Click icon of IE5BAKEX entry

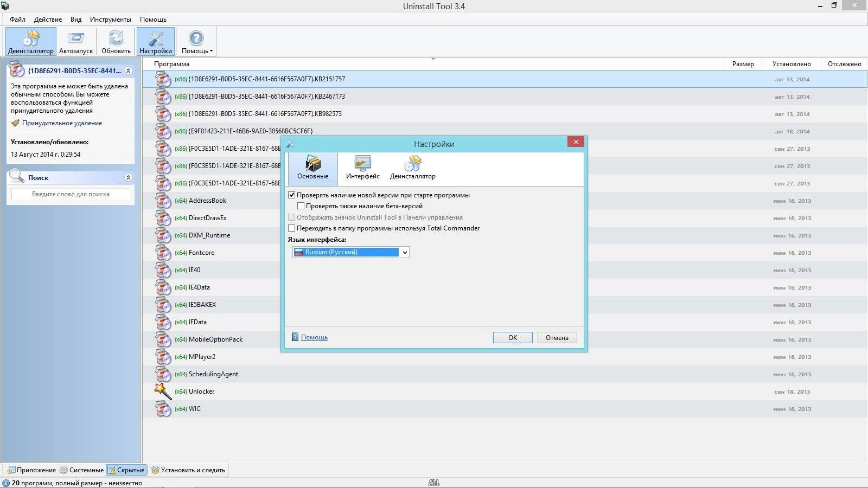(x=163, y=305)
